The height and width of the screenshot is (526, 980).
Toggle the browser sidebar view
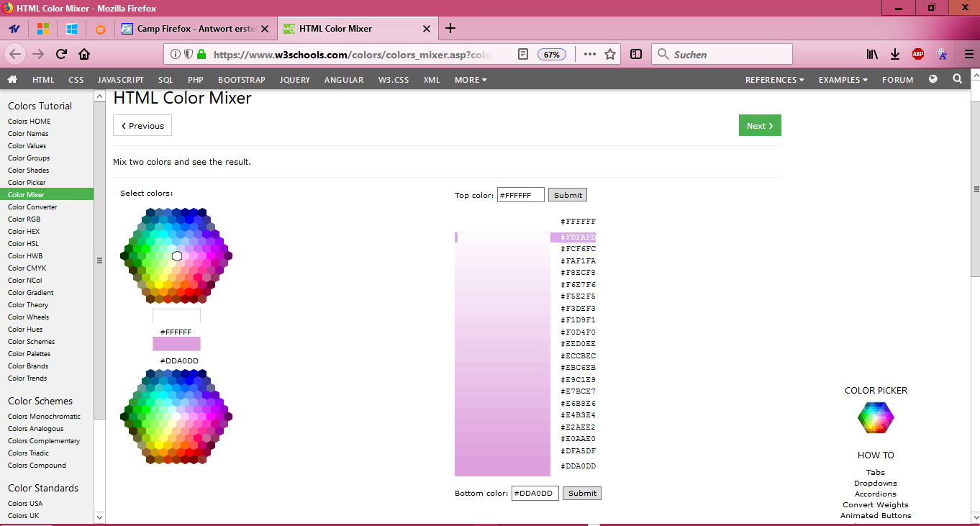coord(636,55)
